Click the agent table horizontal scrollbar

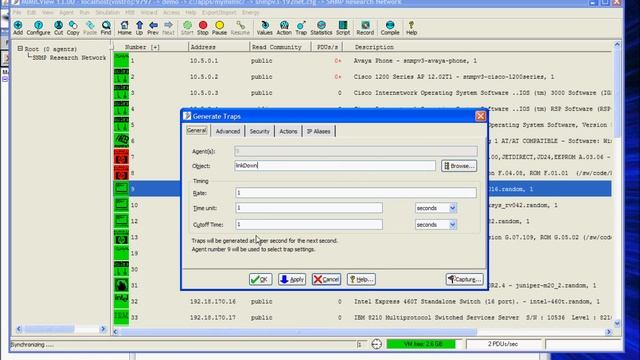tap(298, 332)
